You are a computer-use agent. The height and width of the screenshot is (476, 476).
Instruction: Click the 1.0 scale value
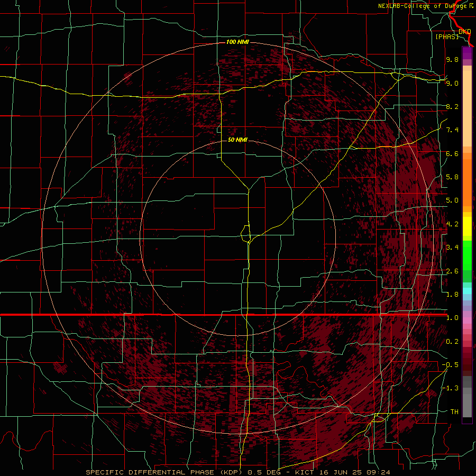click(452, 318)
